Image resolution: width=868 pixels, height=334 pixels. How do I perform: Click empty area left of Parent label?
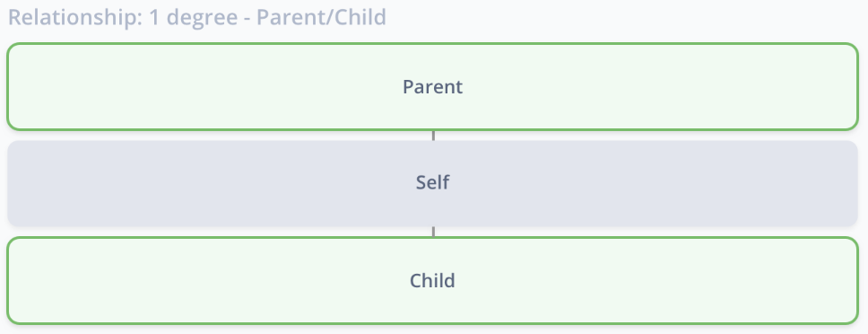204,87
